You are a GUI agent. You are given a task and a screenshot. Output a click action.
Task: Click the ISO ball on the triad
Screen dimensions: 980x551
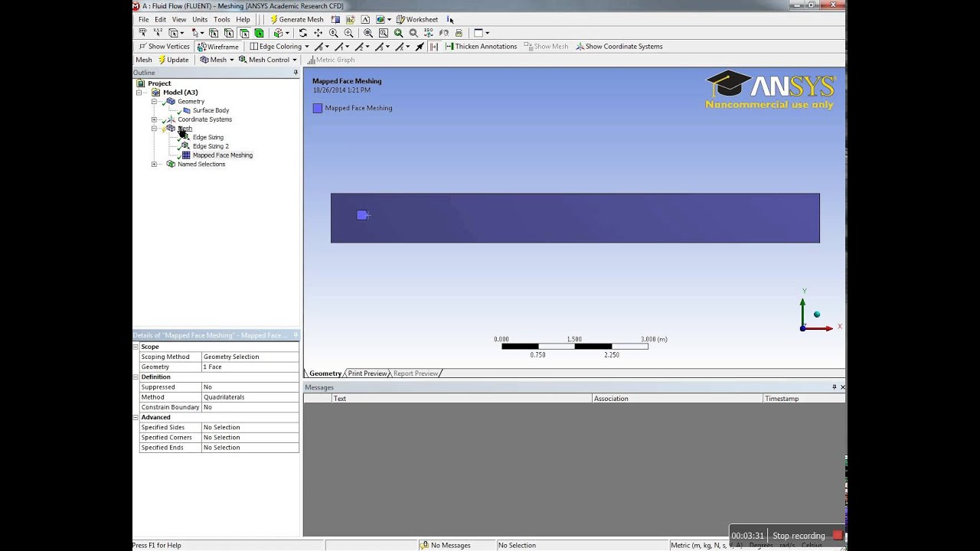click(x=817, y=314)
